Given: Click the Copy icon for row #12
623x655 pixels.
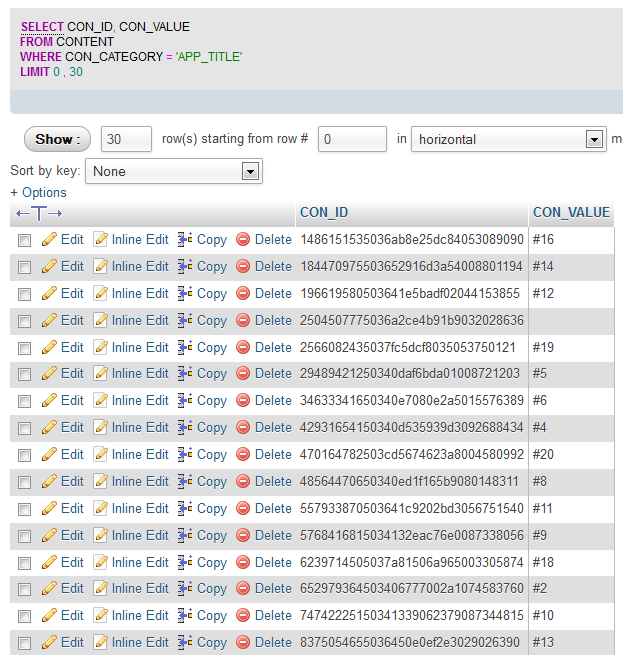Looking at the screenshot, I should coord(185,294).
